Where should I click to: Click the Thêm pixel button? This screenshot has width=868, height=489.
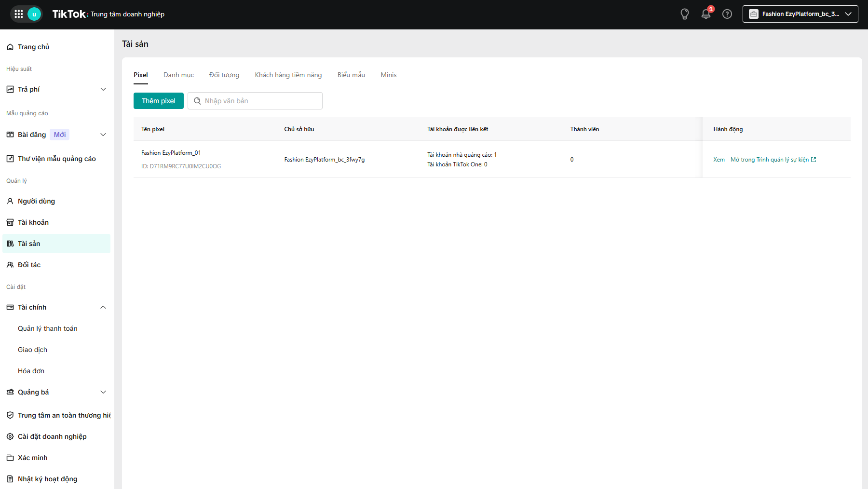click(x=159, y=101)
